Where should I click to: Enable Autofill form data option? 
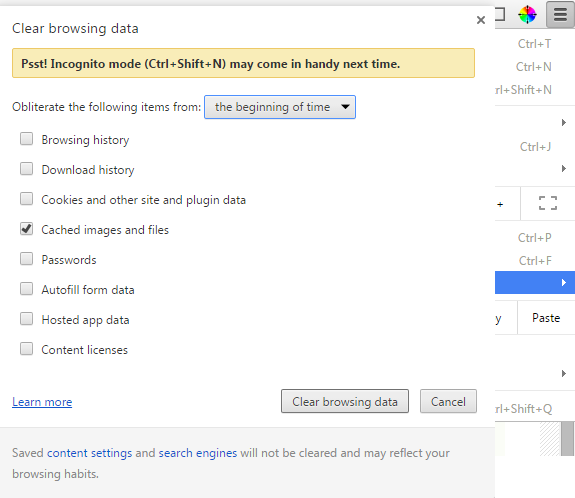[x=26, y=289]
